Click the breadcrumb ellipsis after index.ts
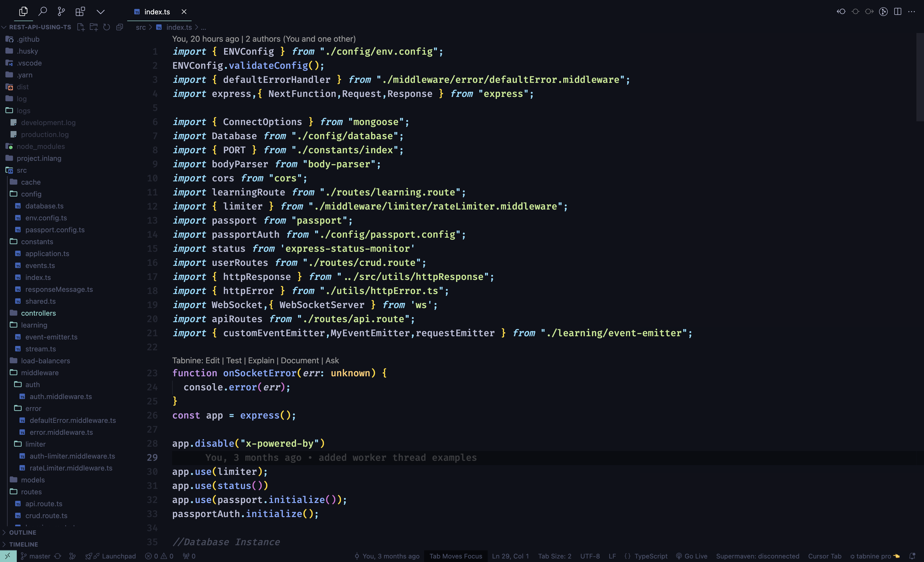The image size is (924, 562). point(203,27)
